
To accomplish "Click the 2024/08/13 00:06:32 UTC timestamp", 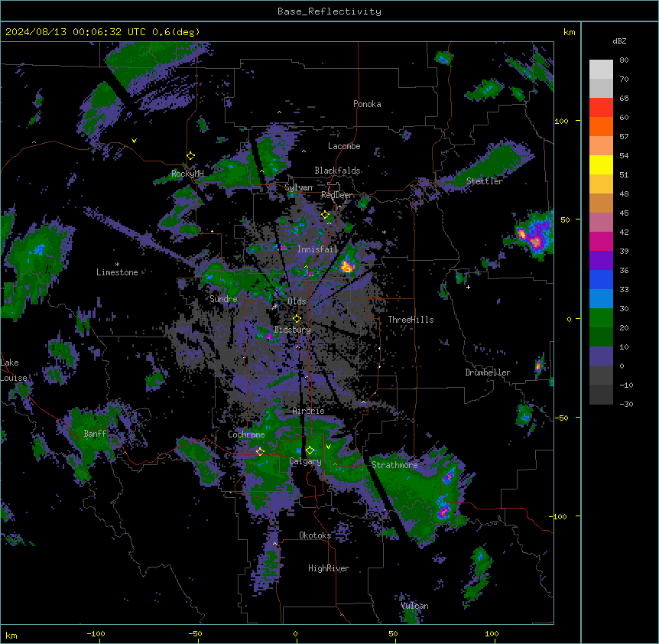I will 76,32.
